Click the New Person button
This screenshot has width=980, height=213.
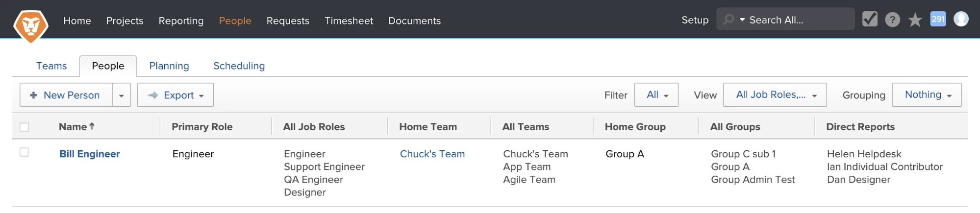pyautogui.click(x=66, y=95)
